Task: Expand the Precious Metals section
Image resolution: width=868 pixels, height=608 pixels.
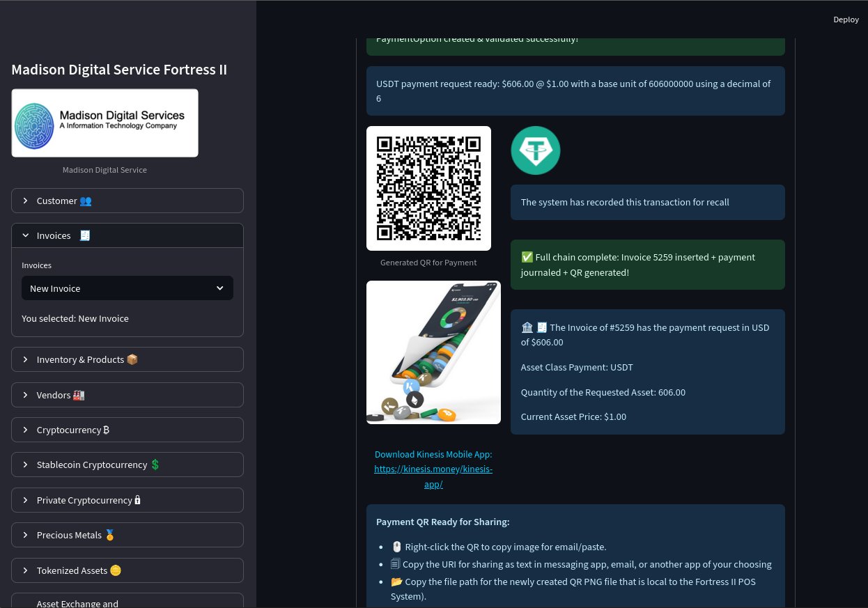Action: 127,535
